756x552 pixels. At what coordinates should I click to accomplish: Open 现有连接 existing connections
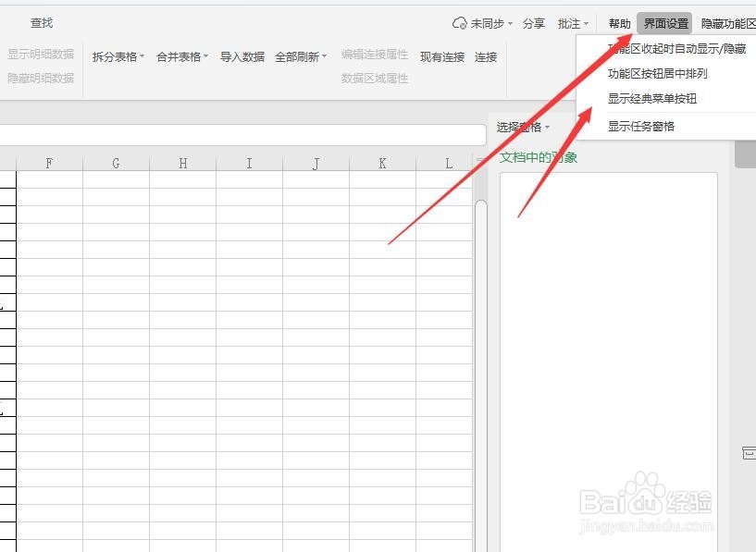click(441, 56)
